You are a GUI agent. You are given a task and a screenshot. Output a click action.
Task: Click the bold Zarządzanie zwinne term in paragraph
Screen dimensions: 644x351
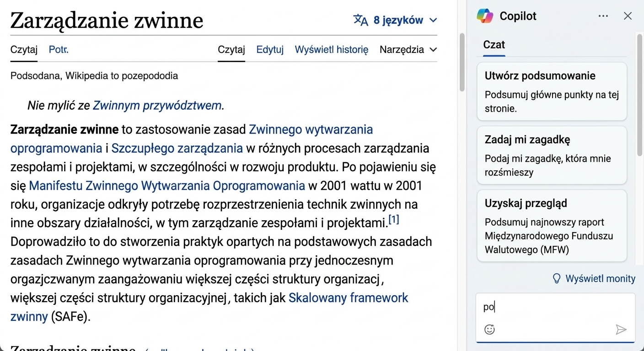pos(64,130)
